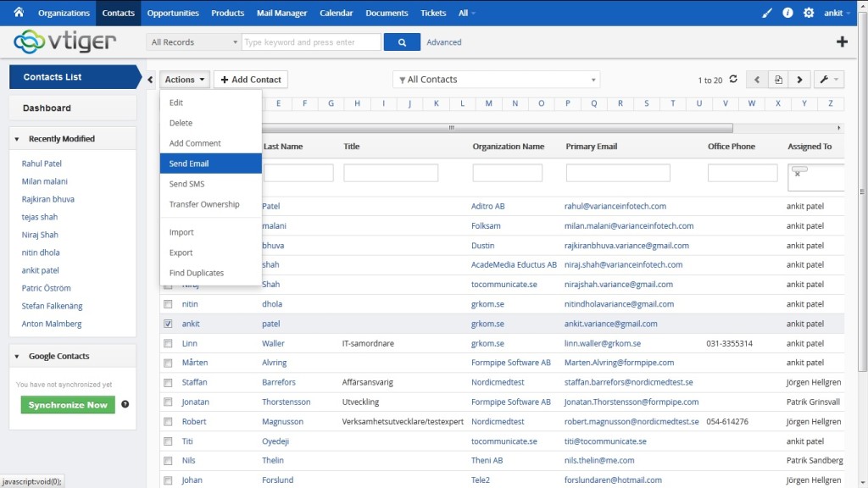Toggle checkbox for nitin dhola
The height and width of the screenshot is (488, 868).
coord(168,304)
